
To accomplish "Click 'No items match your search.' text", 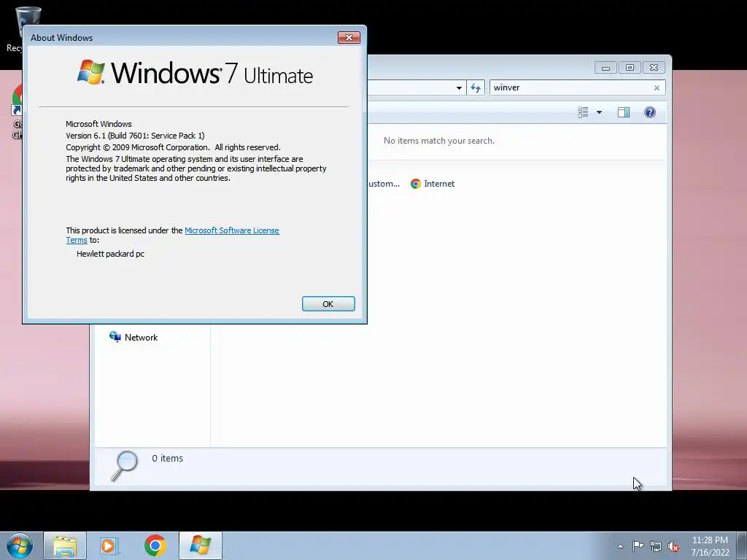I will click(x=438, y=141).
